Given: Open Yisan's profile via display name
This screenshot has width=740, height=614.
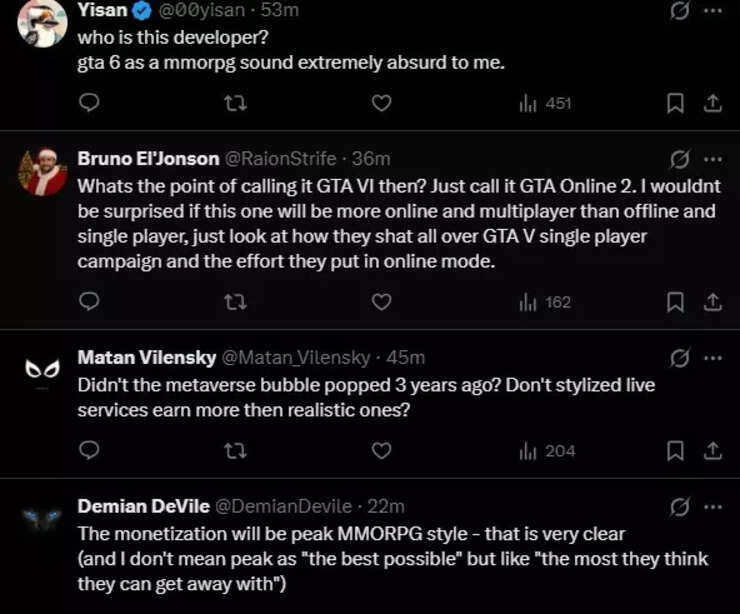Looking at the screenshot, I should pos(103,10).
